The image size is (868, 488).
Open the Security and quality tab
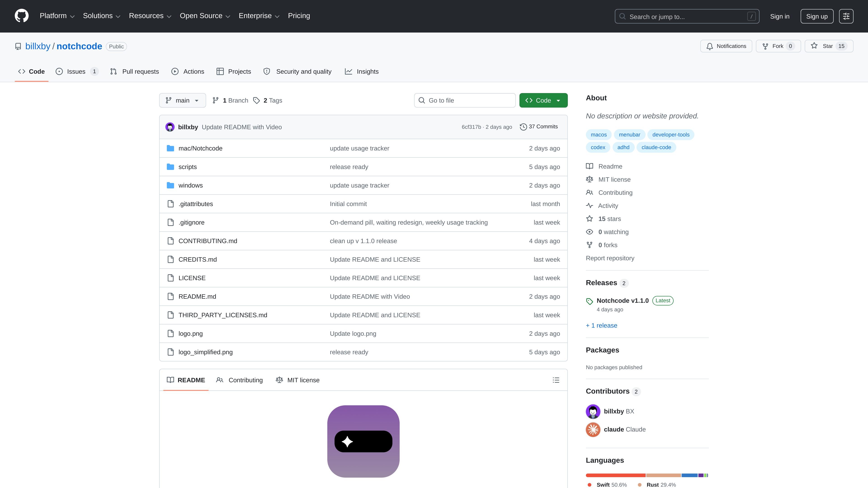pyautogui.click(x=297, y=71)
